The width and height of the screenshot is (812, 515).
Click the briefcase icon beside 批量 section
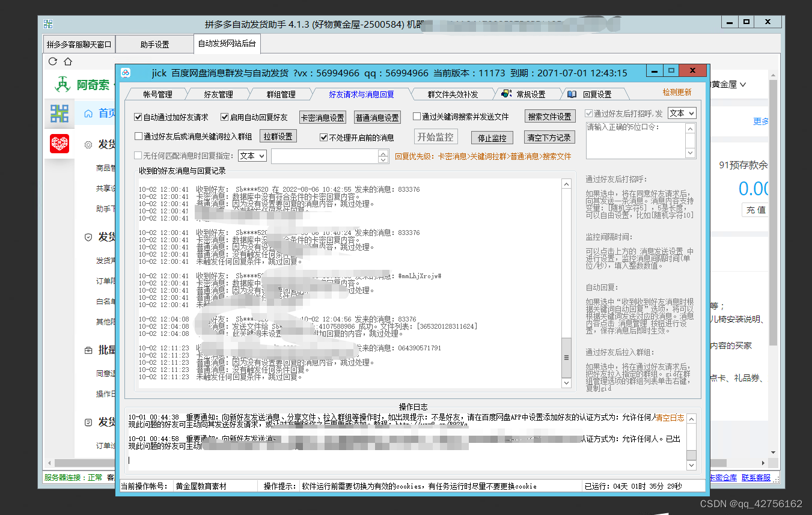point(88,350)
